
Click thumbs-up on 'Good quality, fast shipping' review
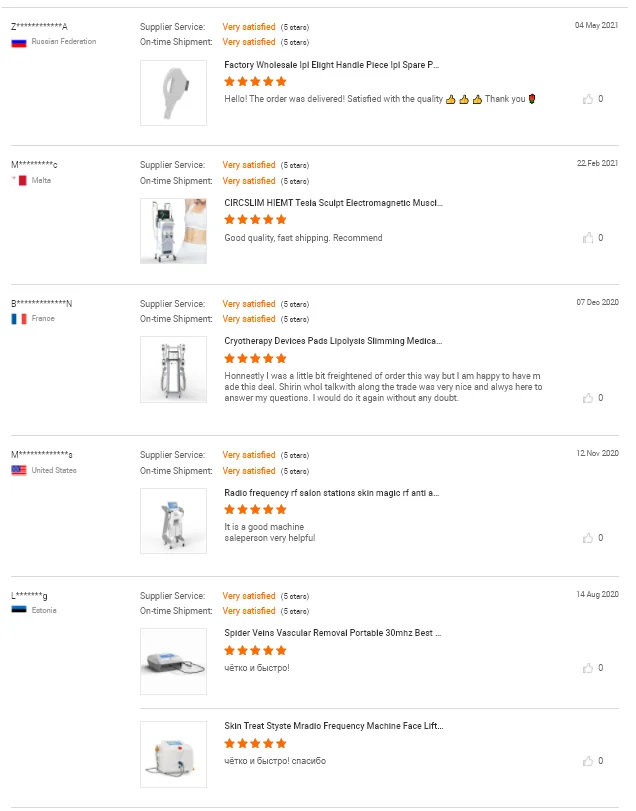coord(588,238)
